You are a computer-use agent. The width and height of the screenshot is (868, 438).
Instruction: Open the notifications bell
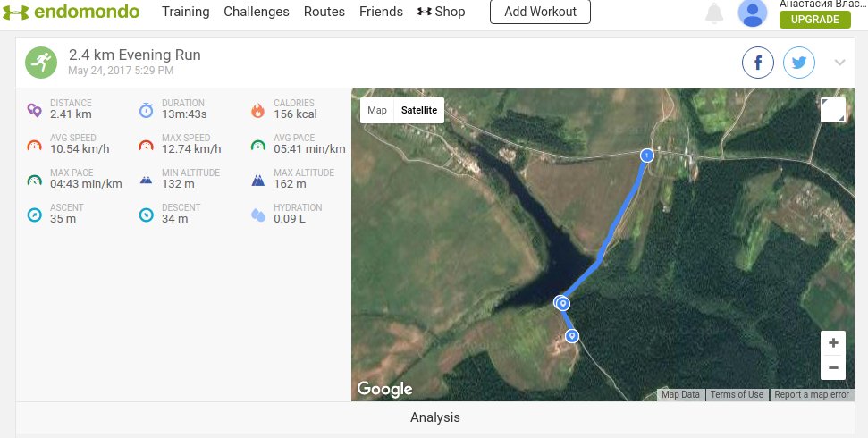[714, 13]
